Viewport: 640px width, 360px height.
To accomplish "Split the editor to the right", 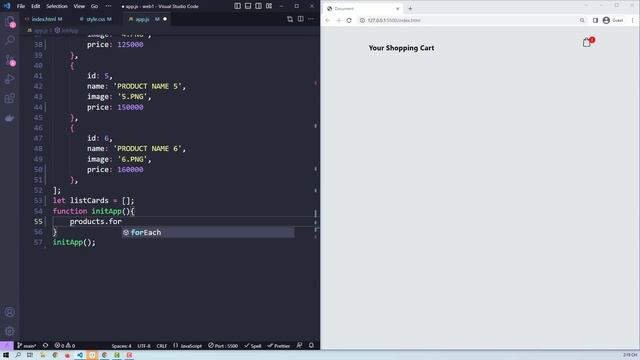I will tap(300, 19).
